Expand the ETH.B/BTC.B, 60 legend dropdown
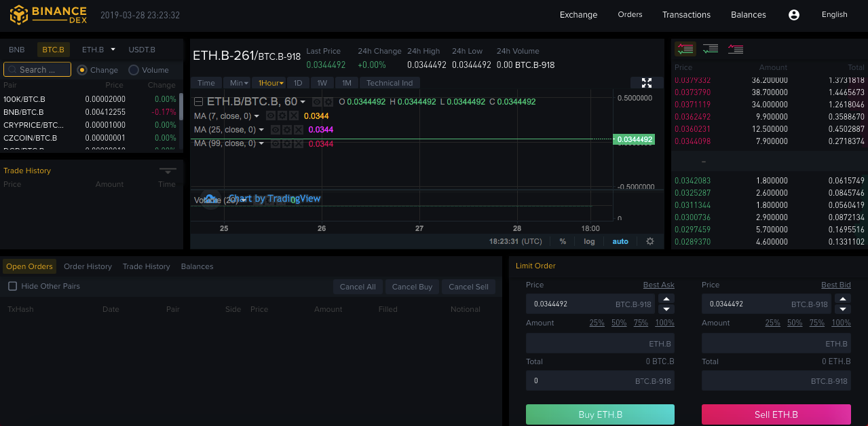Viewport: 868px width, 426px height. coord(303,102)
